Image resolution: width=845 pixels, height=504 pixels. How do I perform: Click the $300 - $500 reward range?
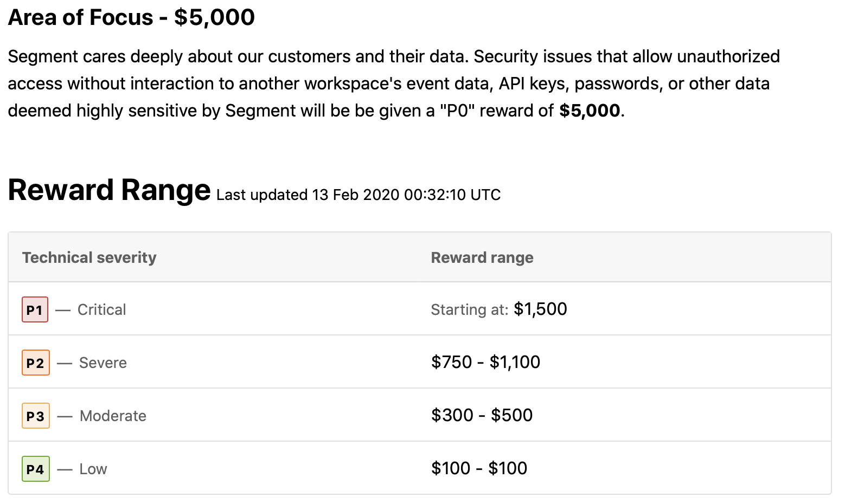(x=482, y=415)
